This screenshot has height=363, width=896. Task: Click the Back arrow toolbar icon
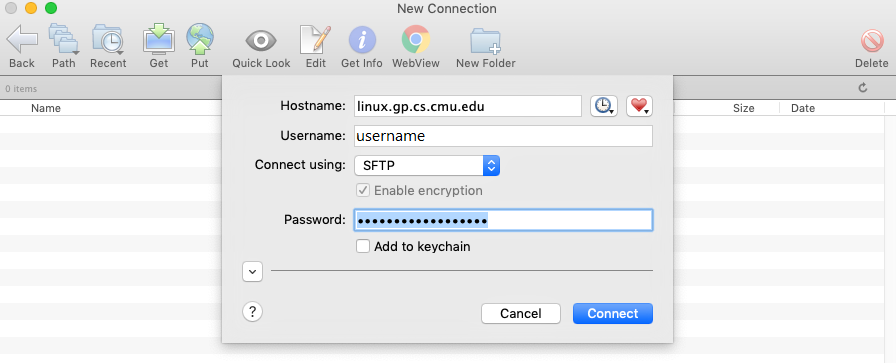[22, 40]
